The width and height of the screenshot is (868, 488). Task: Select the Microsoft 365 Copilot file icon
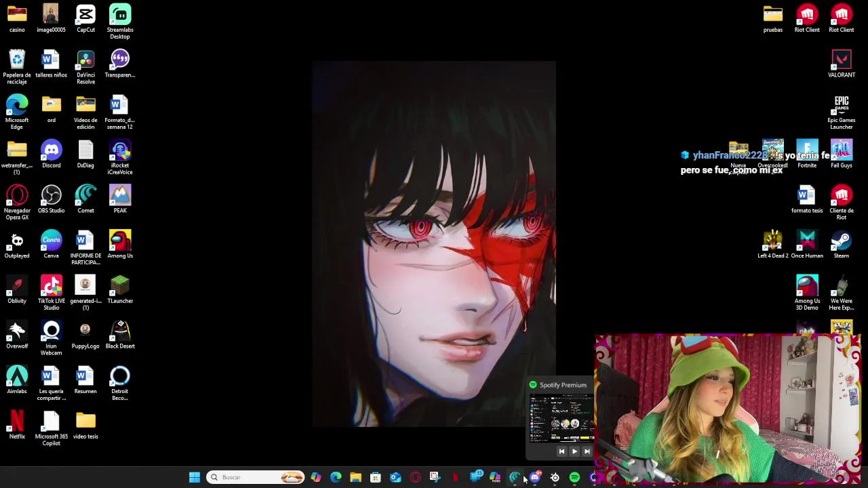coord(52,428)
